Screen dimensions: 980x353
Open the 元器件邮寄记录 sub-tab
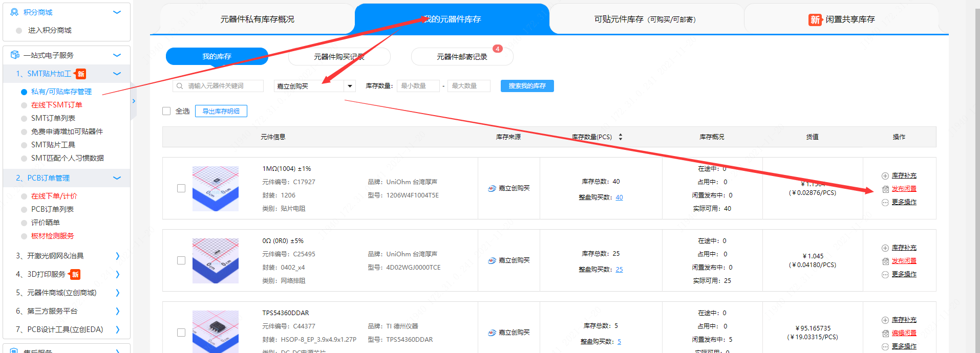[x=462, y=57]
